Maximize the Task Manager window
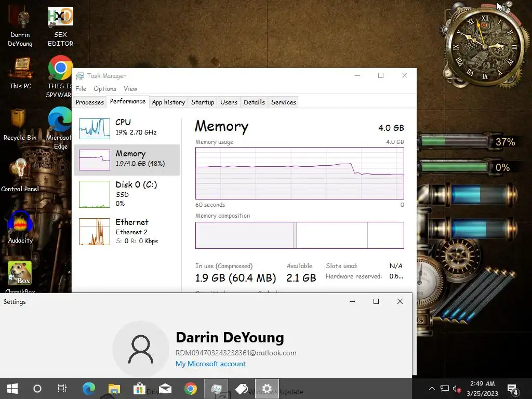Viewport: 532px width, 399px height. pyautogui.click(x=381, y=75)
